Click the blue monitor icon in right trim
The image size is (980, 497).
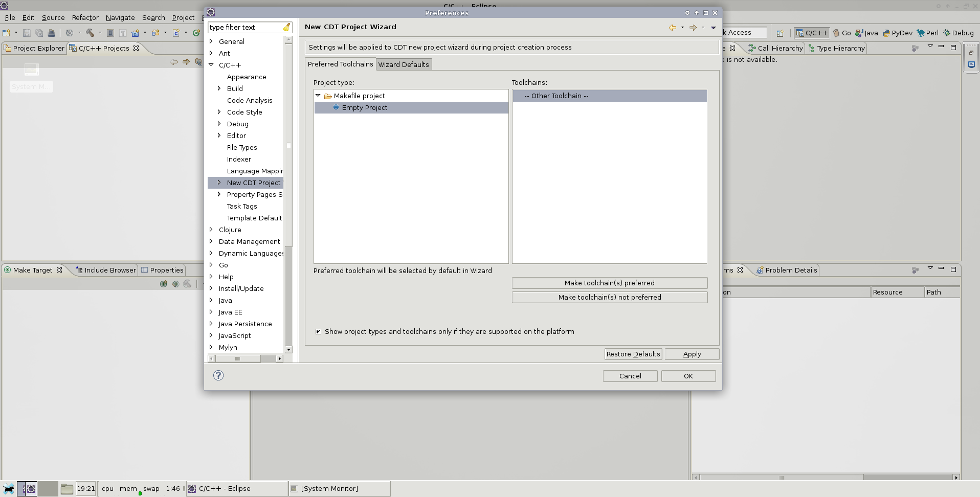pos(971,65)
